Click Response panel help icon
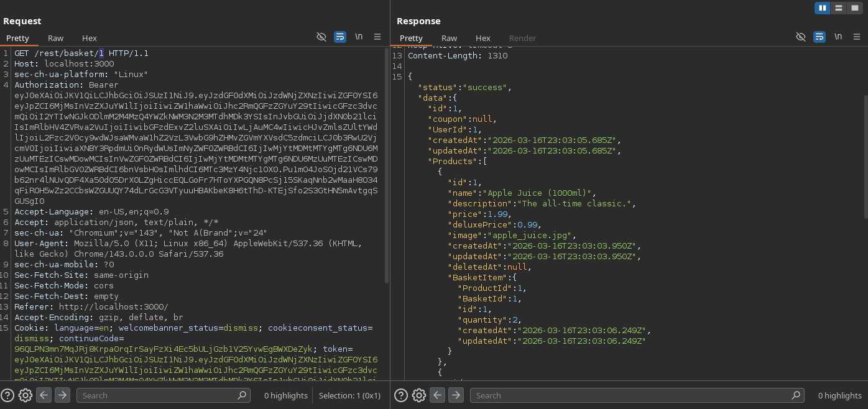Image resolution: width=868 pixels, height=409 pixels. tap(401, 395)
